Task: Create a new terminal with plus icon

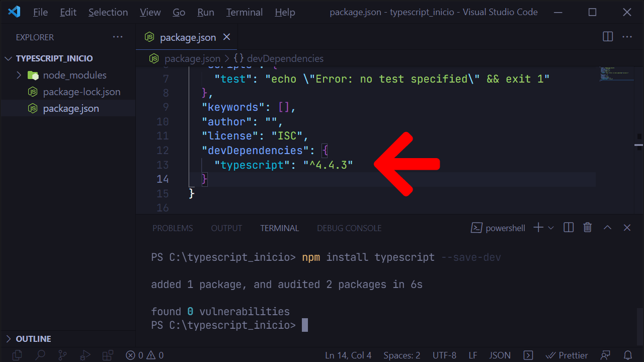Action: pos(538,228)
